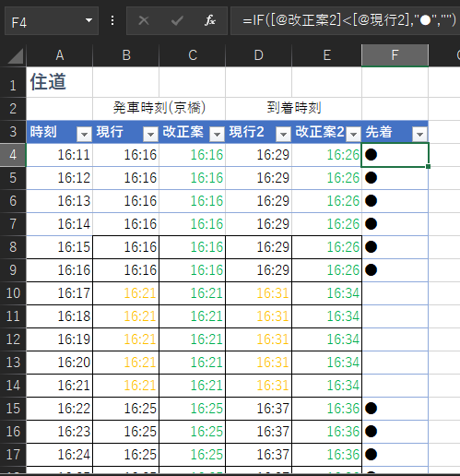Click the Select All corner triangle
The image size is (460, 476).
(15, 56)
